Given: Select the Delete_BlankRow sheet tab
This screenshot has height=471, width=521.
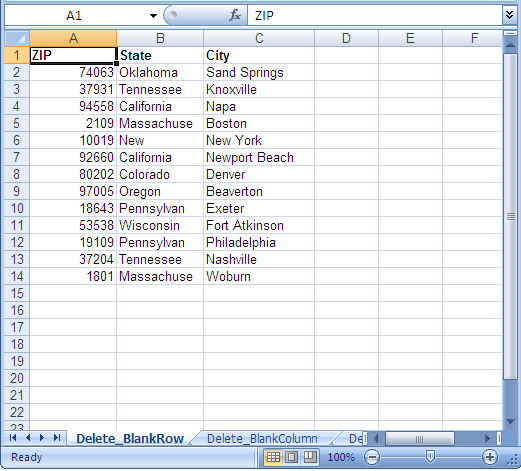Looking at the screenshot, I should click(130, 439).
